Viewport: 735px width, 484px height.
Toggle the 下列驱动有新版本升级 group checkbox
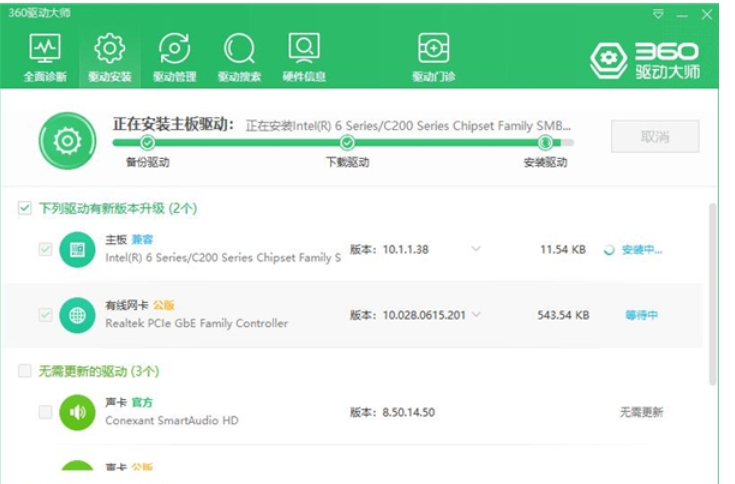[x=24, y=208]
